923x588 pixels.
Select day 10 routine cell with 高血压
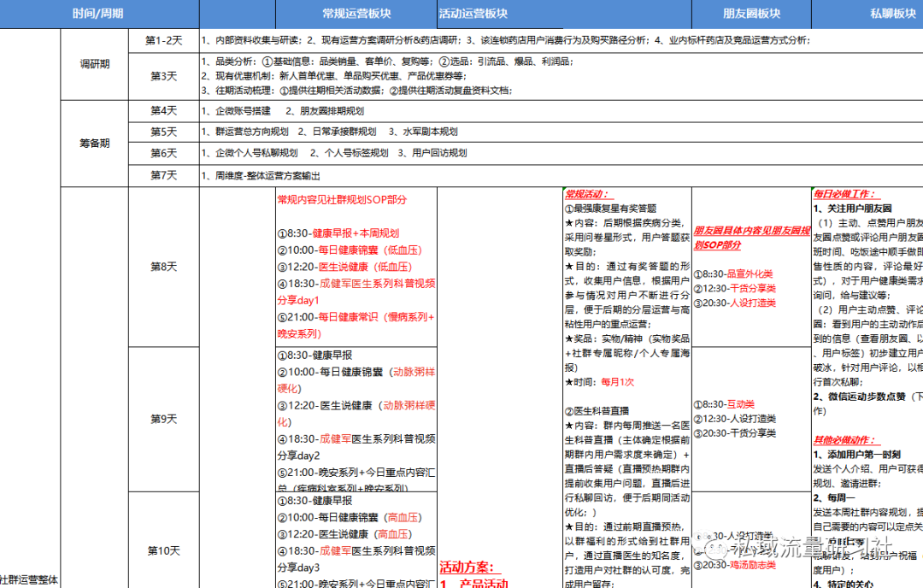(x=356, y=540)
